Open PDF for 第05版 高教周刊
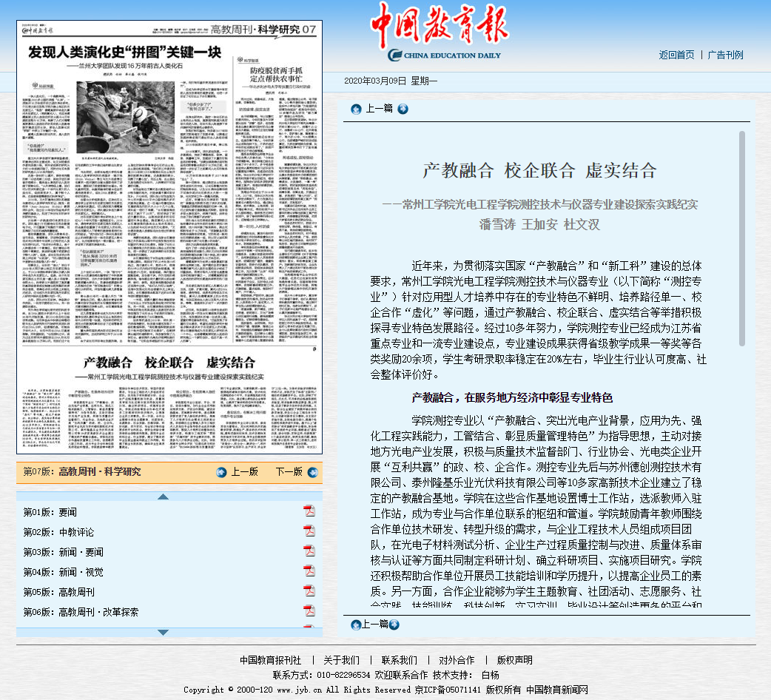771x700 pixels. point(309,591)
